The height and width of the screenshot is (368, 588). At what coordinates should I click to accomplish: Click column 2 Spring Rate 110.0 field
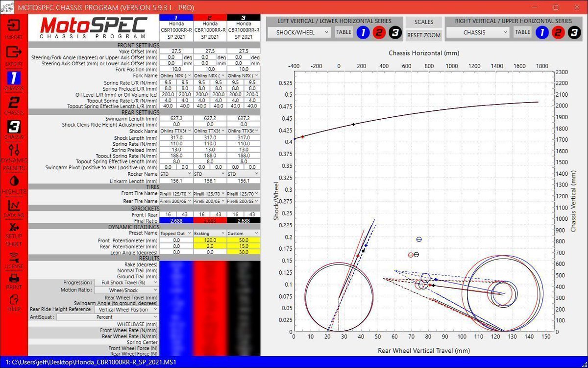(210, 144)
